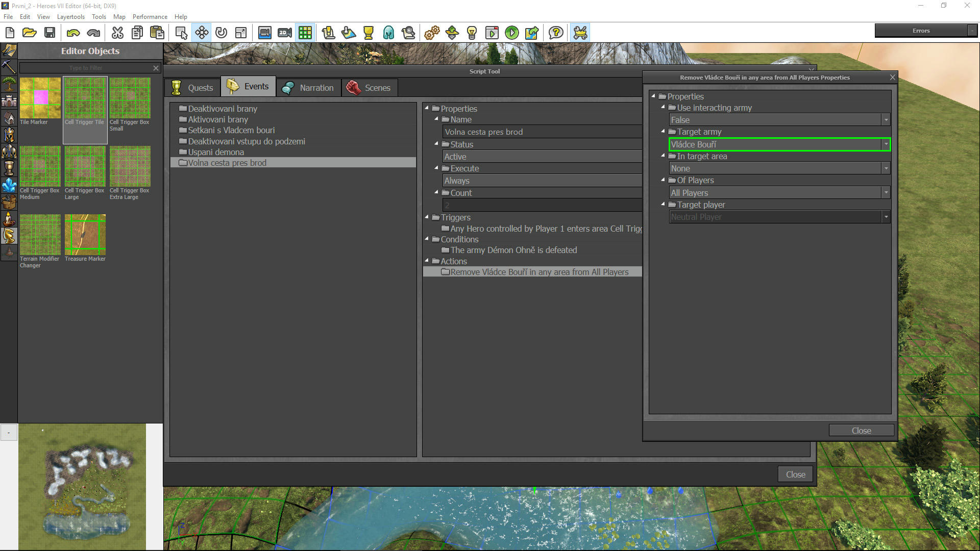Close the Script Tool with Close button
The height and width of the screenshot is (551, 980).
(795, 474)
